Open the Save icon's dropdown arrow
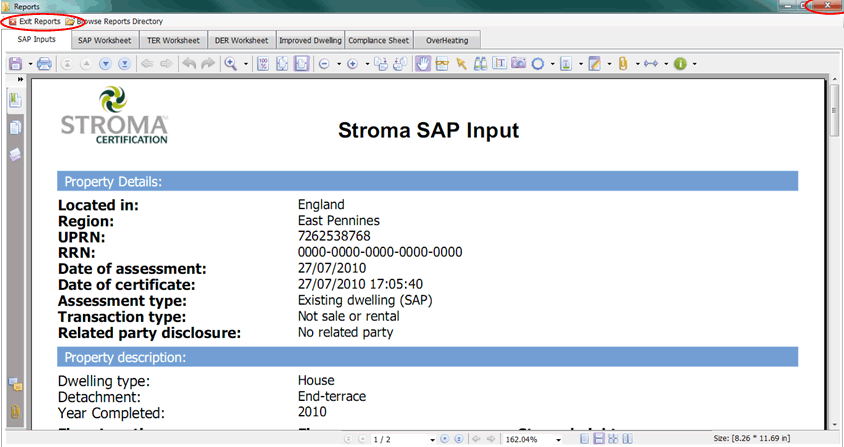844x447 pixels. [30, 64]
